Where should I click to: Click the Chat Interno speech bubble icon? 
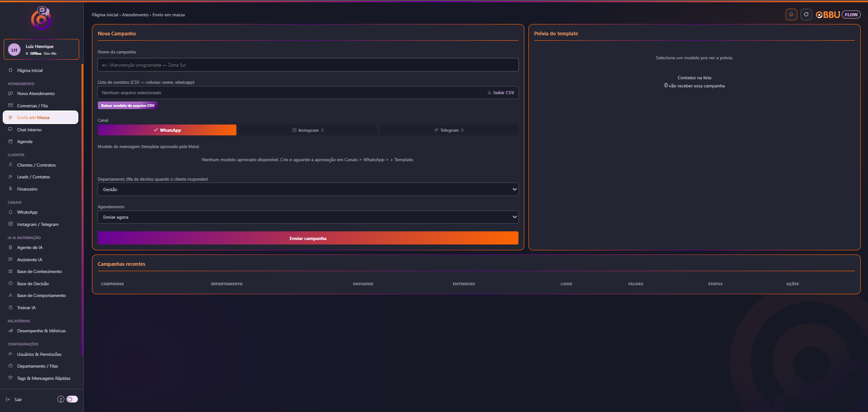pyautogui.click(x=10, y=129)
